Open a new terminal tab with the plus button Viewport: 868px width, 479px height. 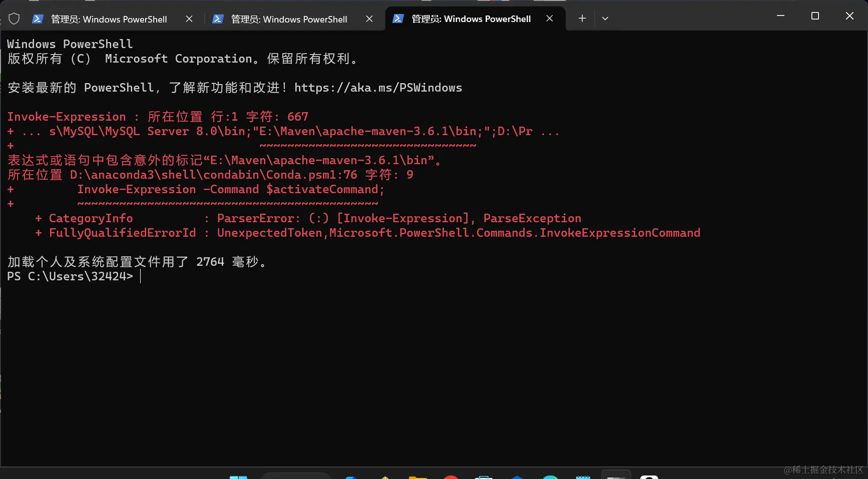[x=582, y=19]
